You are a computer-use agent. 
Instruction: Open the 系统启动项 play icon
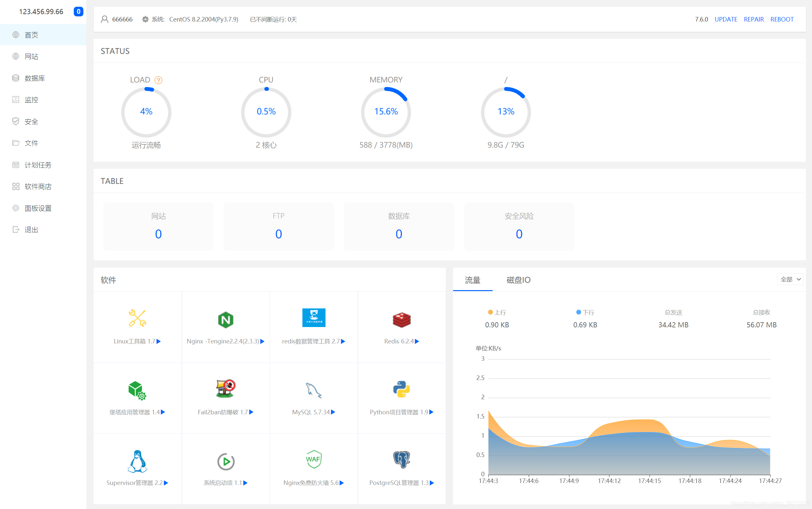(225, 462)
